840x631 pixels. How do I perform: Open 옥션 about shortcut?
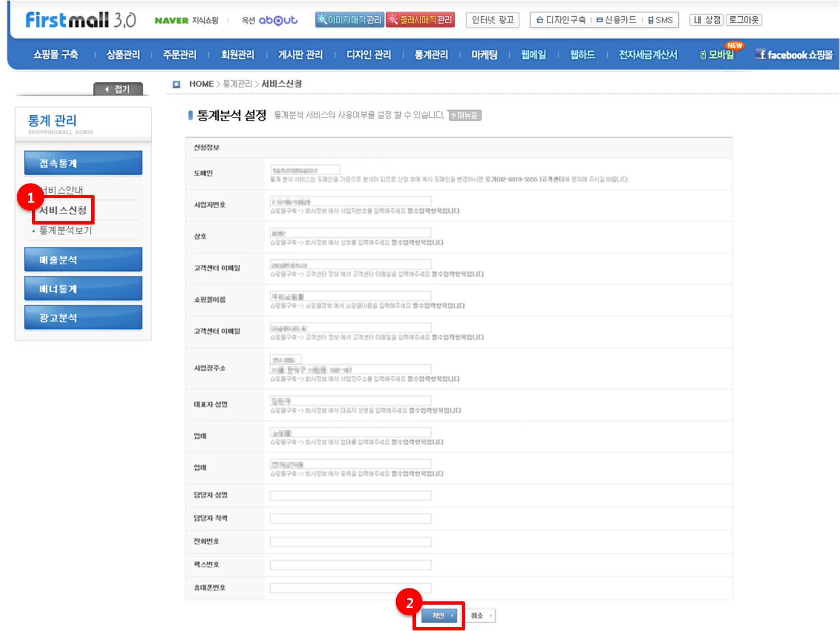269,20
